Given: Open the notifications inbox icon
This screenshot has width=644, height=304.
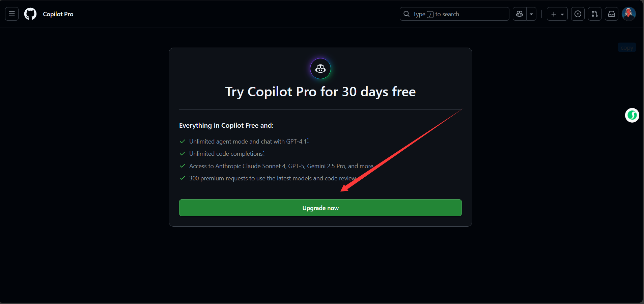Looking at the screenshot, I should (612, 14).
